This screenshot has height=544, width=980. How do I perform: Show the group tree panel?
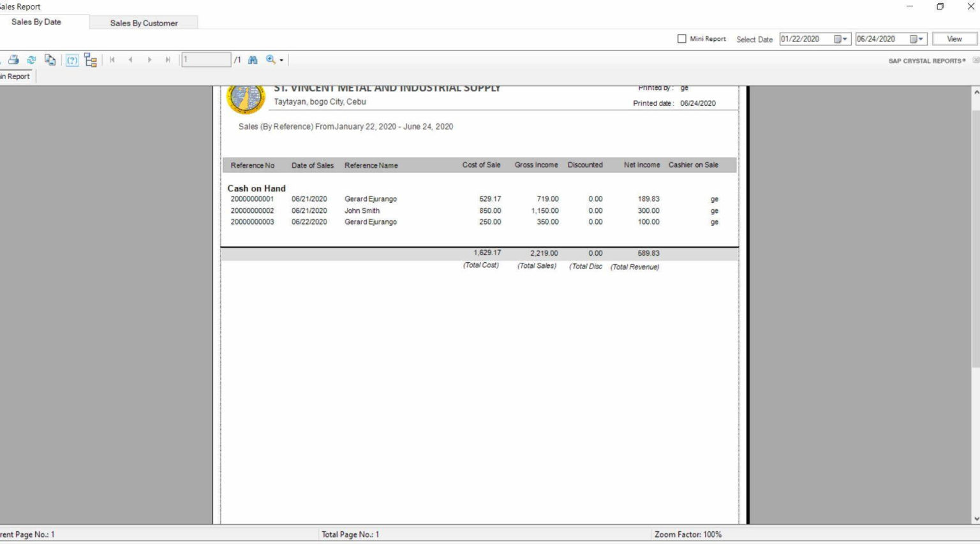click(90, 60)
